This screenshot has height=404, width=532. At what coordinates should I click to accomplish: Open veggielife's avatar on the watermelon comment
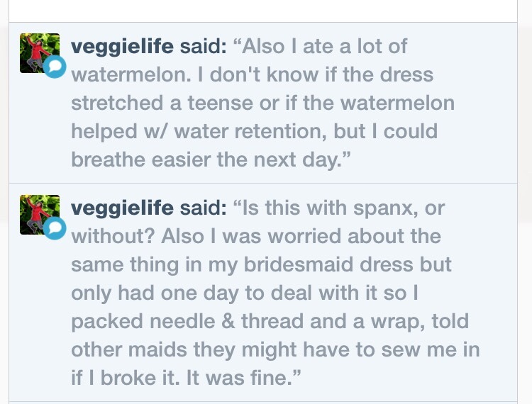37,51
